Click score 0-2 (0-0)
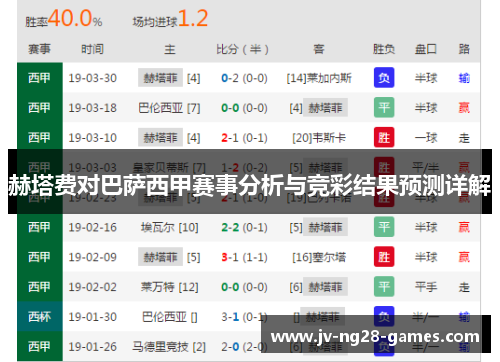The image size is (500, 362). (x=244, y=78)
